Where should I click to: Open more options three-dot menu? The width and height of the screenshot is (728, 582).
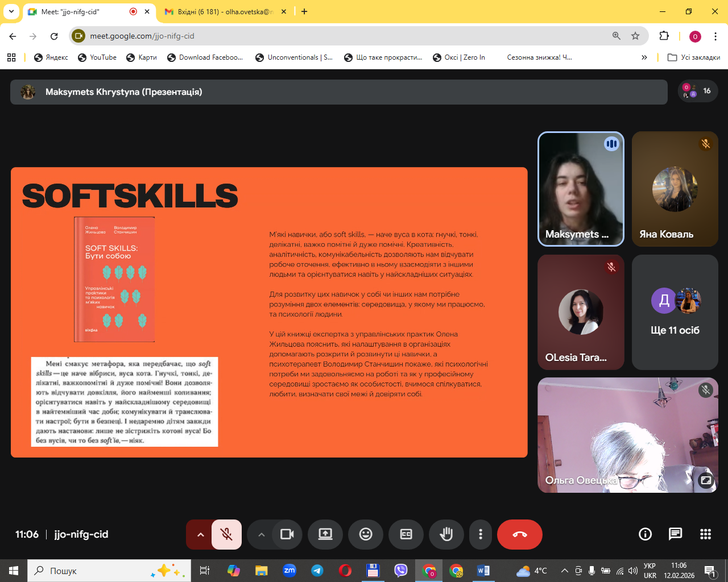(x=481, y=534)
